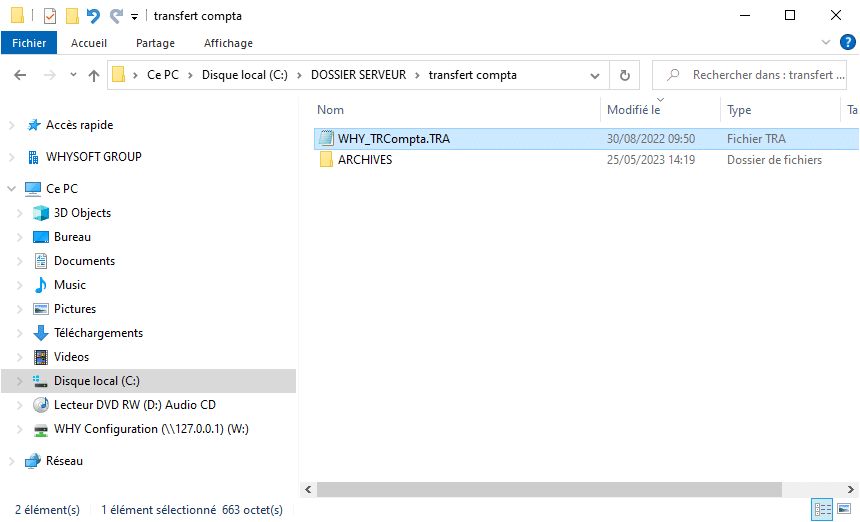
Task: Open the Videos folder in sidebar
Action: [x=71, y=357]
